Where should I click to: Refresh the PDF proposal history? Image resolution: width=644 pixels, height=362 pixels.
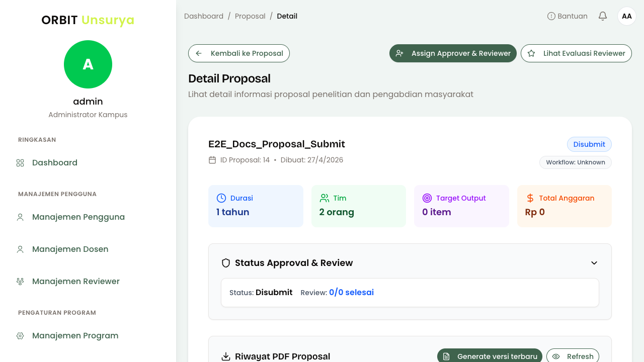[x=573, y=356]
